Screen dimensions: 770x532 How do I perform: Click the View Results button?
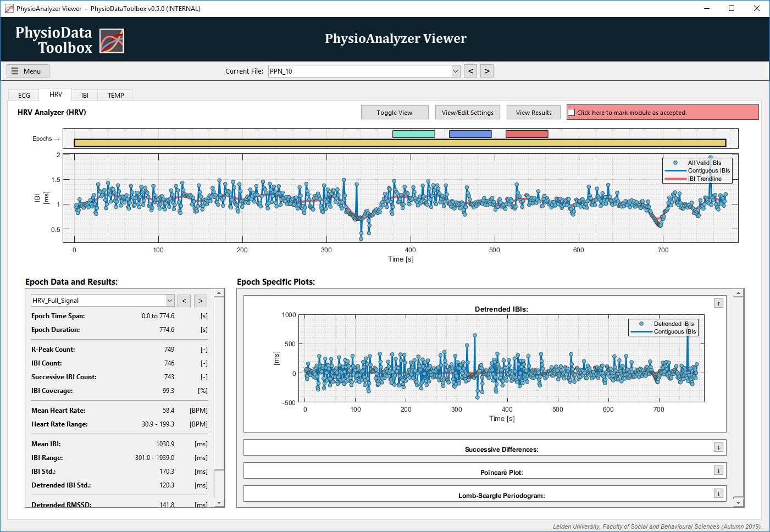pyautogui.click(x=534, y=112)
